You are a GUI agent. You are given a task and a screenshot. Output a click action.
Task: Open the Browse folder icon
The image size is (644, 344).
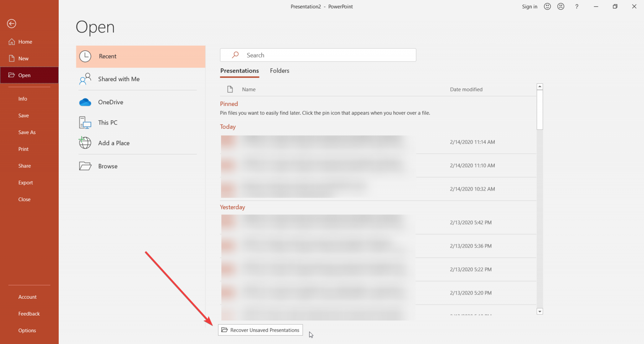pos(85,166)
